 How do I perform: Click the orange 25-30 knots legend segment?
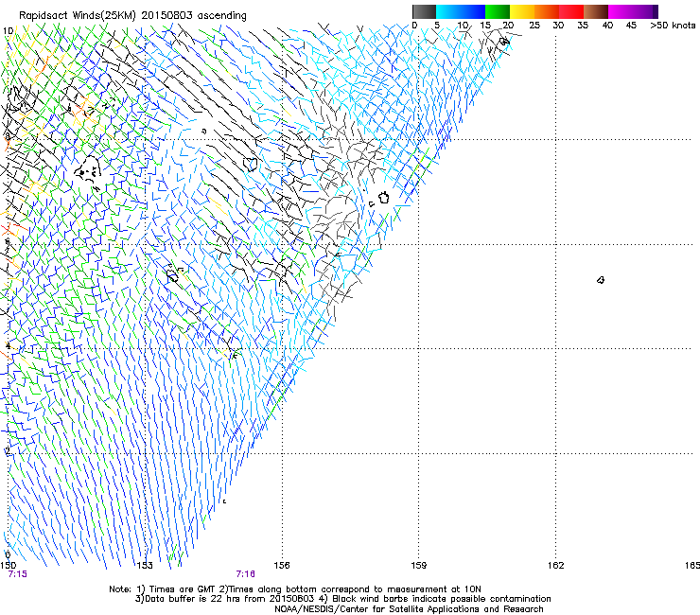(x=547, y=11)
